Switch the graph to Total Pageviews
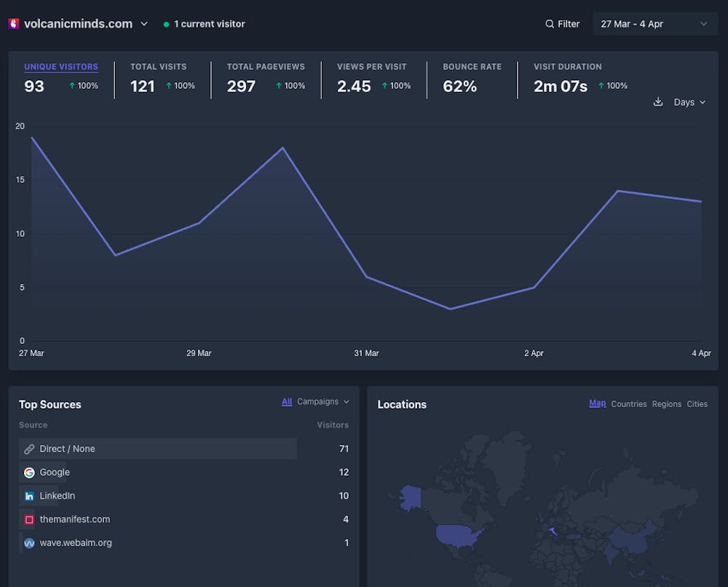The width and height of the screenshot is (728, 587). pyautogui.click(x=266, y=67)
